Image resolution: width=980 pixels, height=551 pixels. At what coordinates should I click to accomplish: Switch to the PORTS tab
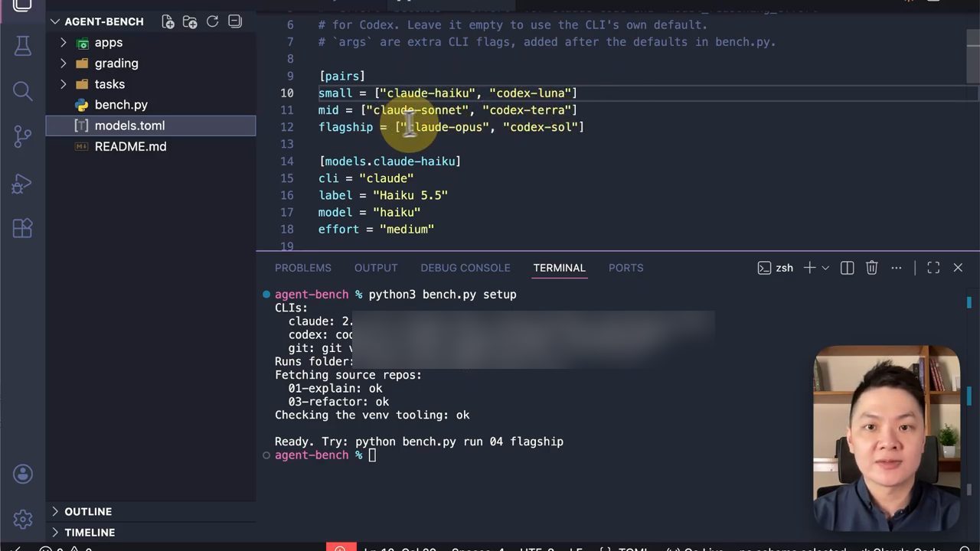[x=626, y=268]
